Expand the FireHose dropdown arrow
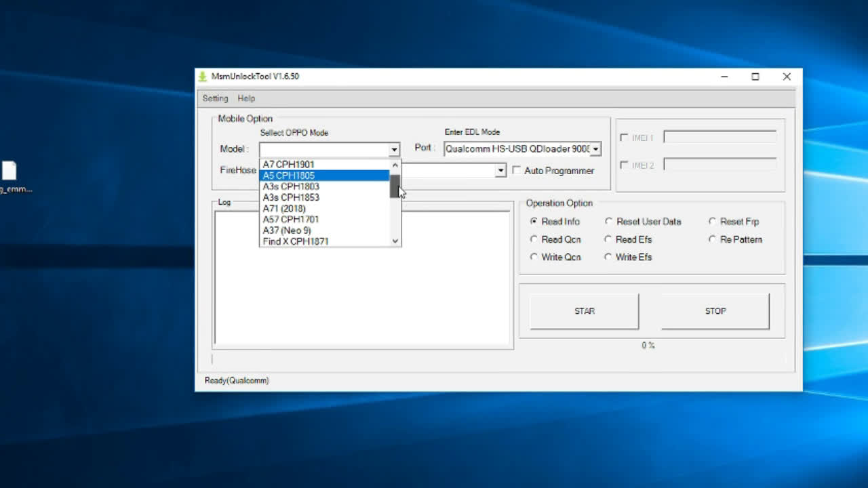868x488 pixels. (x=500, y=171)
